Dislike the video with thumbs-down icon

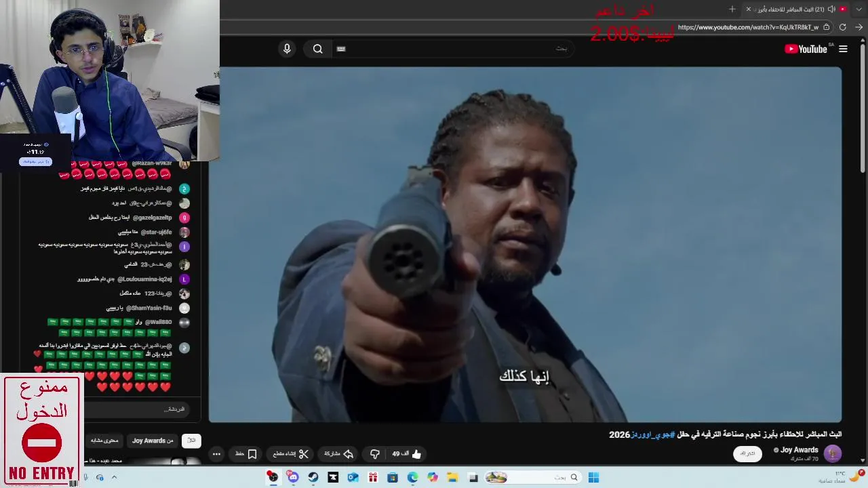pyautogui.click(x=374, y=454)
